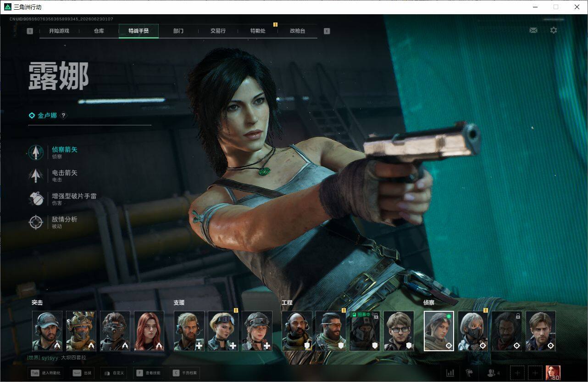Select the blond male support operator
The image size is (588, 382).
(189, 331)
